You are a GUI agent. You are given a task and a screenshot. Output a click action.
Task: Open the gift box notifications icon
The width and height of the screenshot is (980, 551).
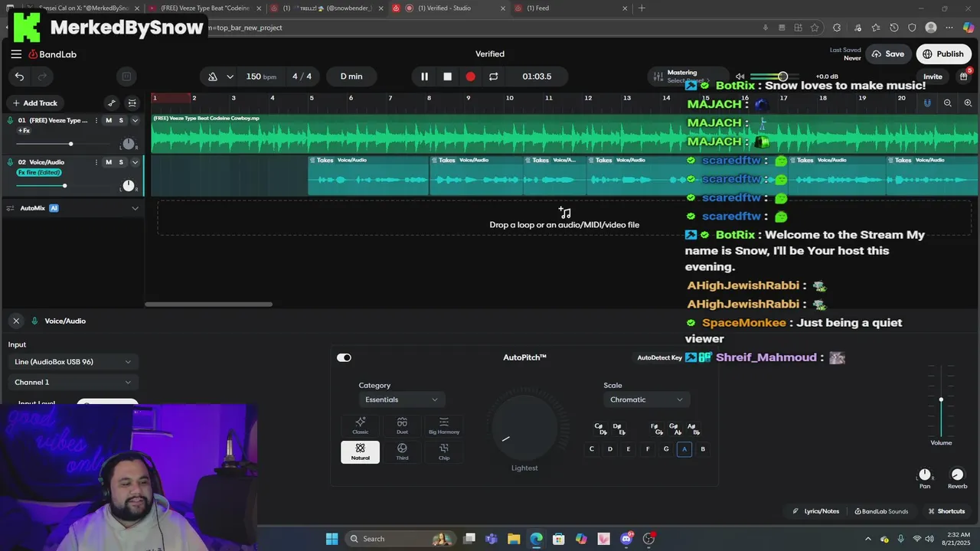point(963,77)
